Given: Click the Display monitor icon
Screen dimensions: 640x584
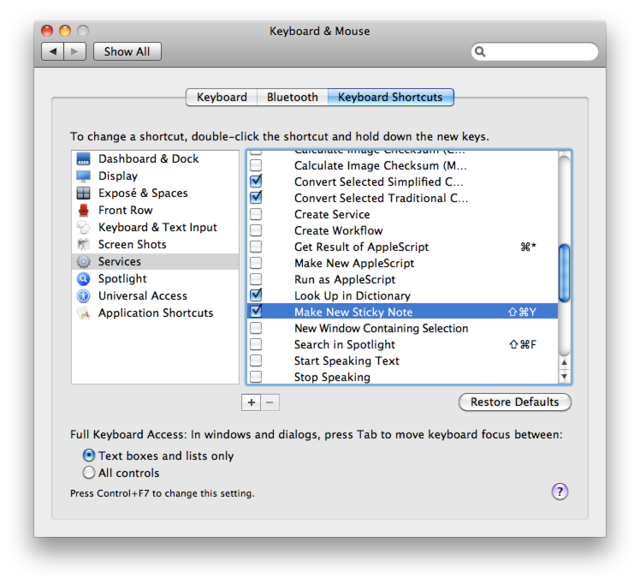Looking at the screenshot, I should (x=83, y=176).
